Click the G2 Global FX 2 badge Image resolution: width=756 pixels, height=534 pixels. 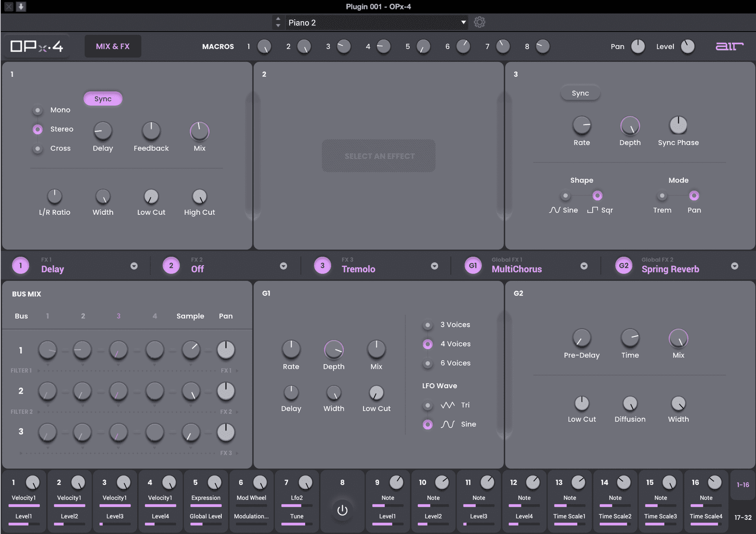pyautogui.click(x=624, y=266)
